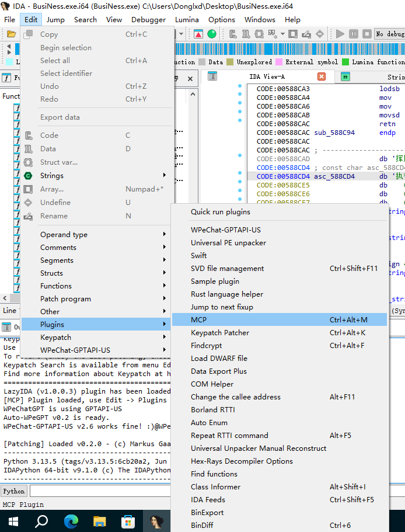405x532 pixels.
Task: Open Microsoft Edge from the taskbar
Action: [71, 520]
